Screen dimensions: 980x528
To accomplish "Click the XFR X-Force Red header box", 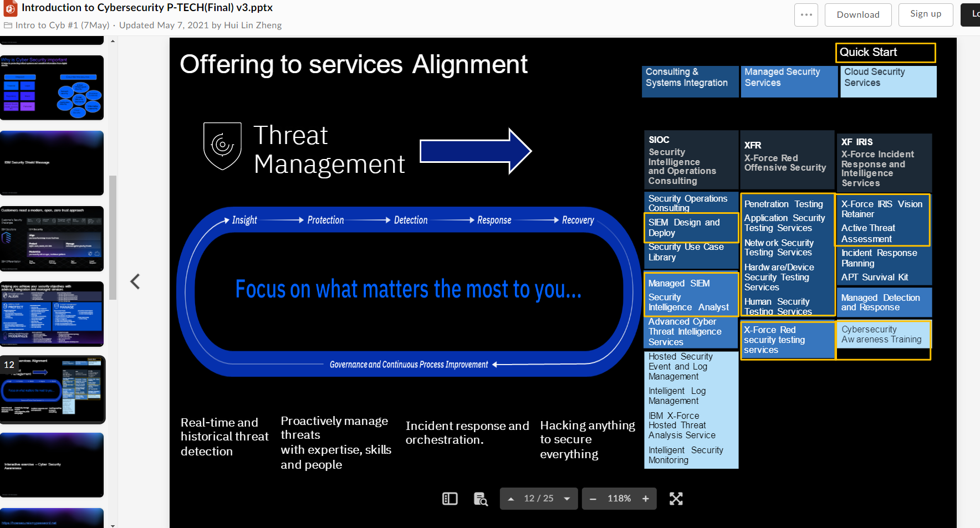I will tap(787, 160).
